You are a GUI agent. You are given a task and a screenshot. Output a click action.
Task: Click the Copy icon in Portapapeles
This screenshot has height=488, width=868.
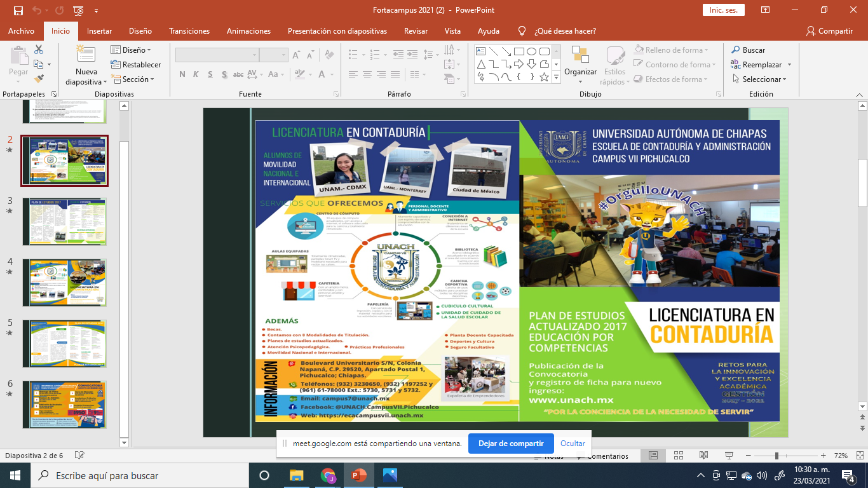click(x=39, y=64)
